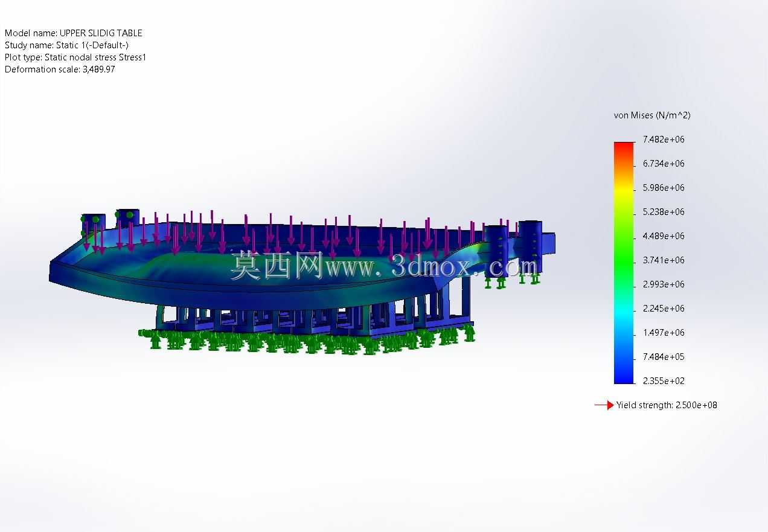Screen dimensions: 768x532
Task: Click legend value 5.986e+06
Action: pyautogui.click(x=664, y=188)
